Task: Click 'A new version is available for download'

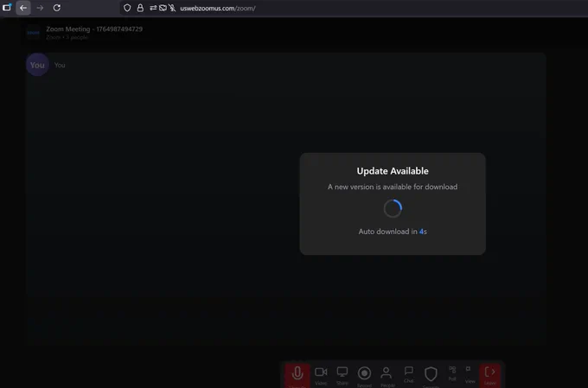Action: point(393,187)
